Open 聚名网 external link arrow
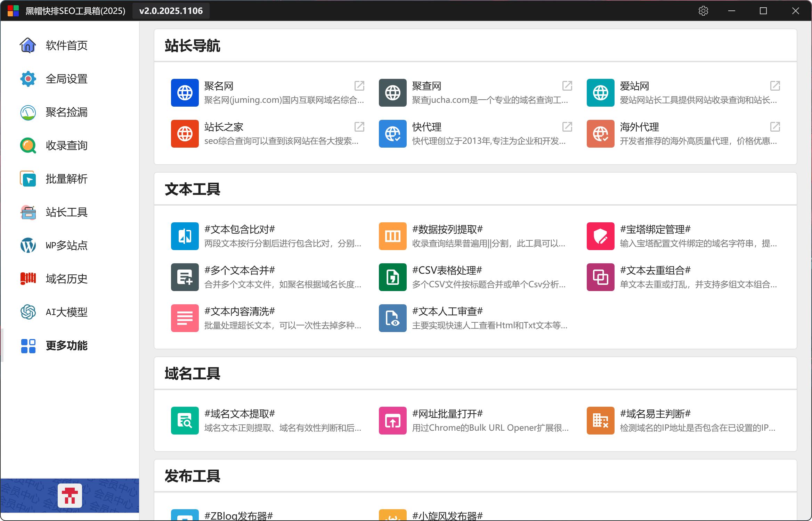 359,86
